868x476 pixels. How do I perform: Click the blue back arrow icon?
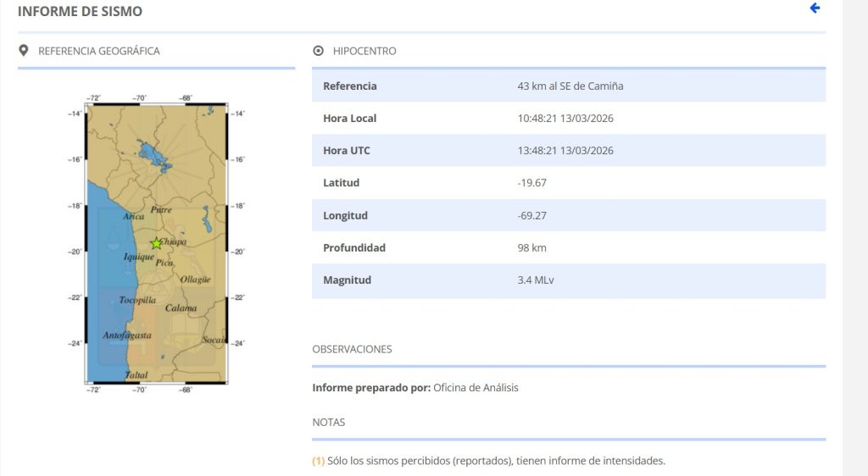(x=815, y=8)
